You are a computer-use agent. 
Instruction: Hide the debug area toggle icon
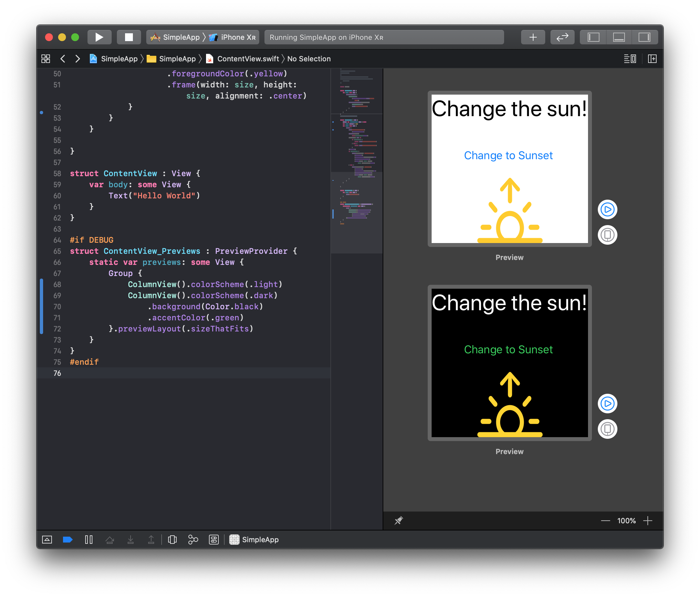tap(47, 539)
